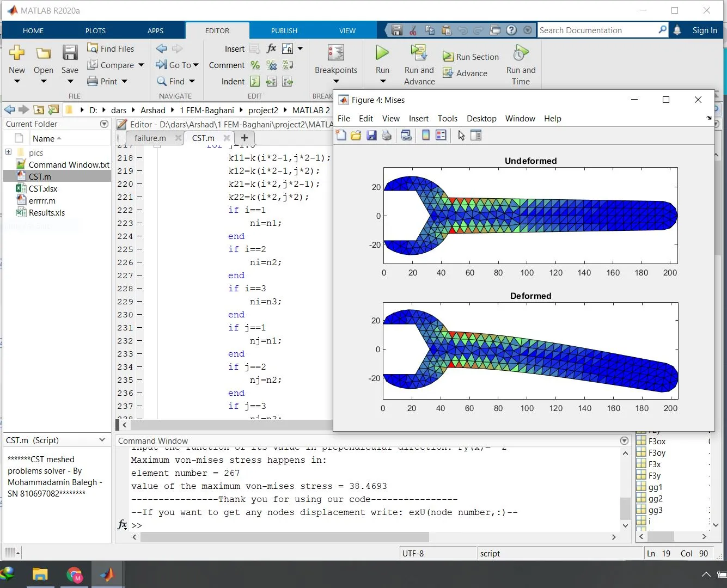Click the Smart Indent icon

[255, 82]
